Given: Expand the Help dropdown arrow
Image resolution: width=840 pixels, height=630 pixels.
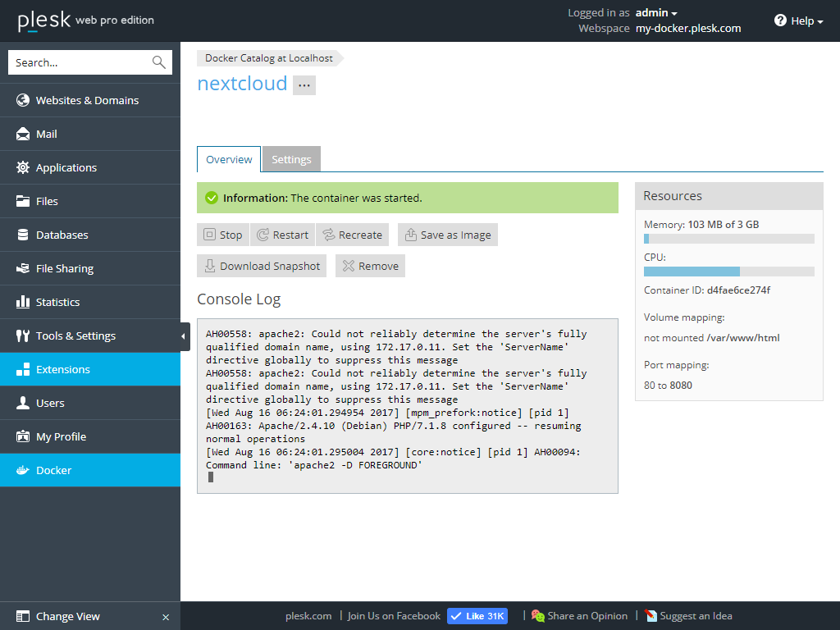Looking at the screenshot, I should [x=819, y=22].
